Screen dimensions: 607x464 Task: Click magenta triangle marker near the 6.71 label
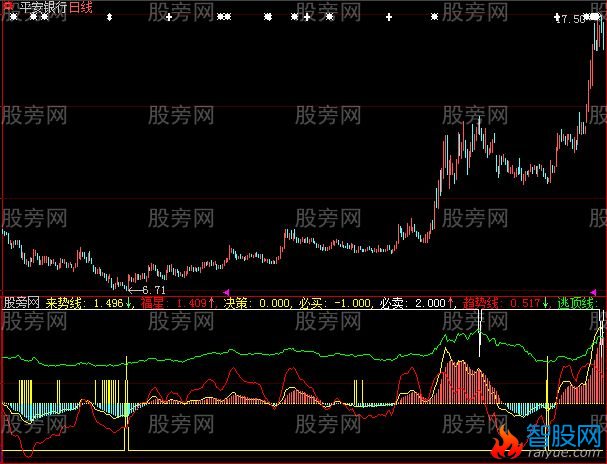[x=227, y=291]
